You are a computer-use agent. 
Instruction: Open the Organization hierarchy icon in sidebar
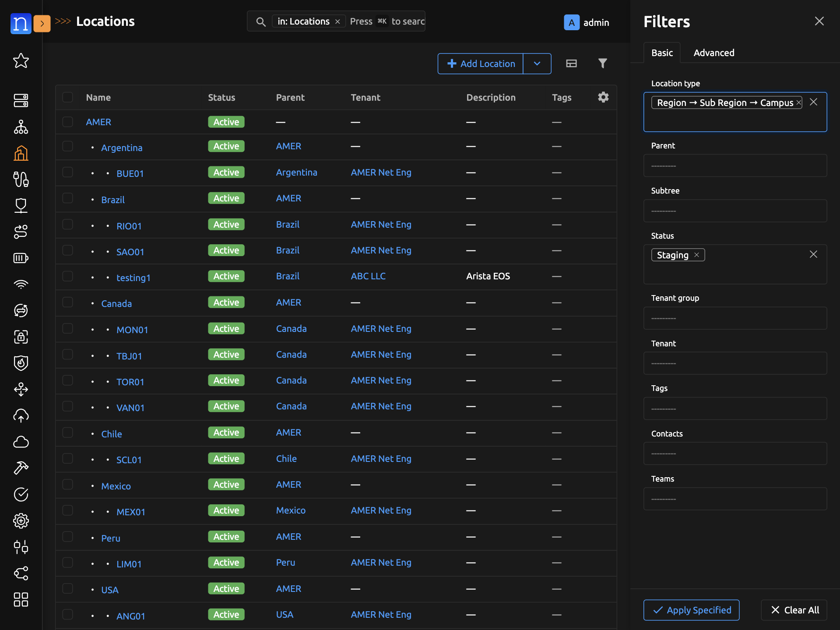(x=21, y=127)
